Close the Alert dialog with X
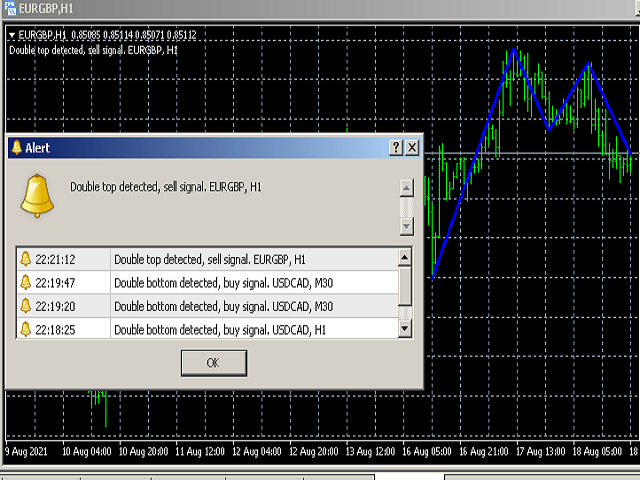Screen dimensions: 640x480 412,147
